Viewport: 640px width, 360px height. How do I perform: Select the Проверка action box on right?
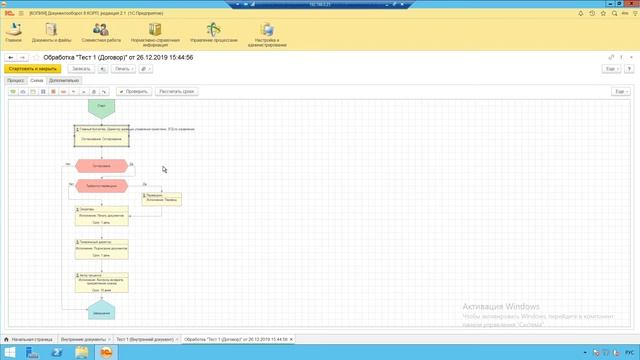(162, 199)
